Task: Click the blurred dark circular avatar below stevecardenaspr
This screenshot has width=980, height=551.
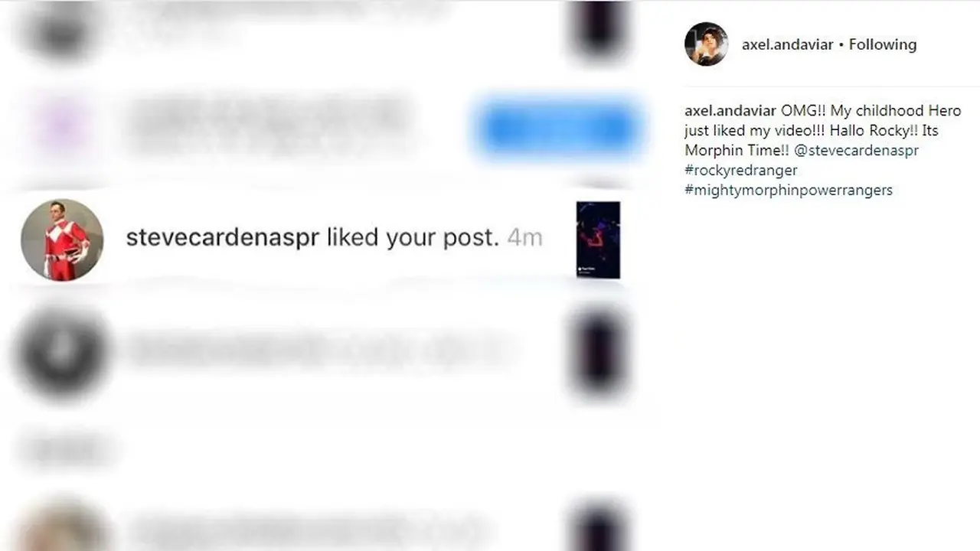Action: click(x=61, y=352)
